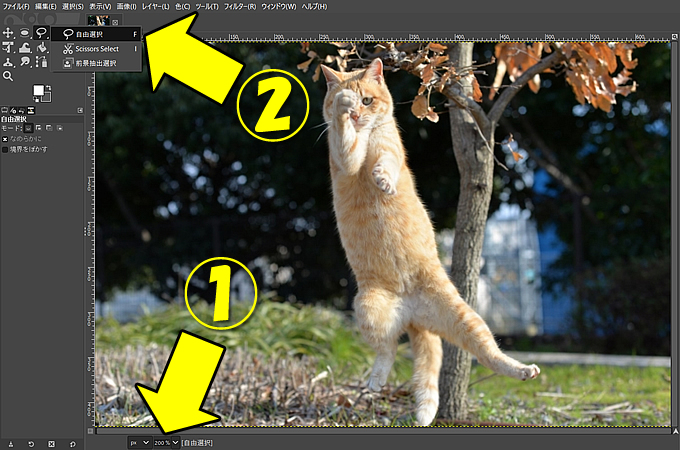Open the dock panel configuration menu button
The height and width of the screenshot is (450, 680).
tap(80, 111)
